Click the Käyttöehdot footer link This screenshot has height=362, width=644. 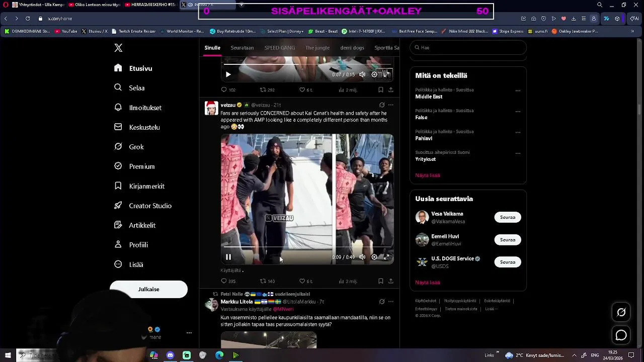(x=426, y=301)
